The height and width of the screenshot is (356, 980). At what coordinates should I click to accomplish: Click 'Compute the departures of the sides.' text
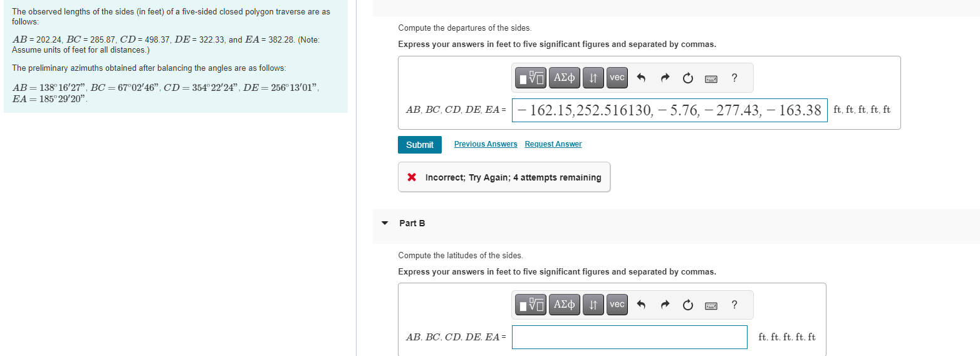465,28
